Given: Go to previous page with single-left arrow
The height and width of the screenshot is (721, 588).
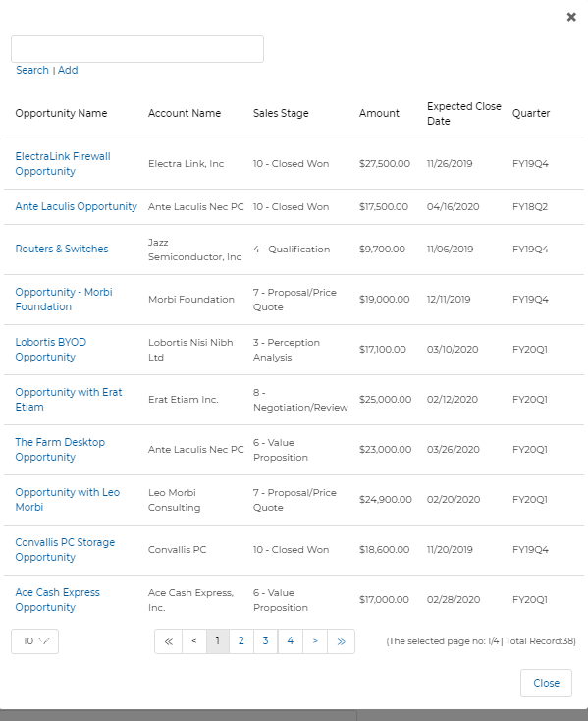Looking at the screenshot, I should tap(194, 641).
